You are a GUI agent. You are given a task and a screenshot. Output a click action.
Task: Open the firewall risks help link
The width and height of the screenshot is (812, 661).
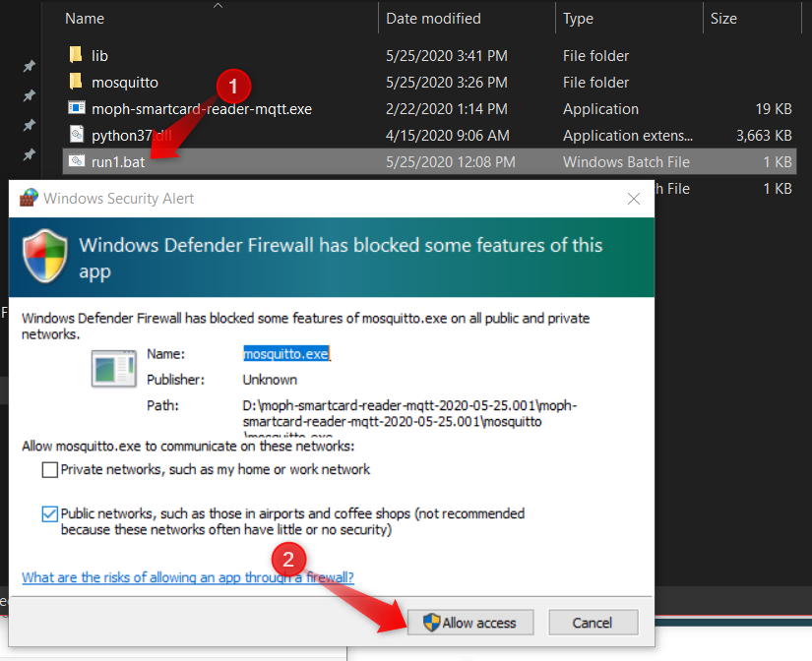click(x=188, y=577)
